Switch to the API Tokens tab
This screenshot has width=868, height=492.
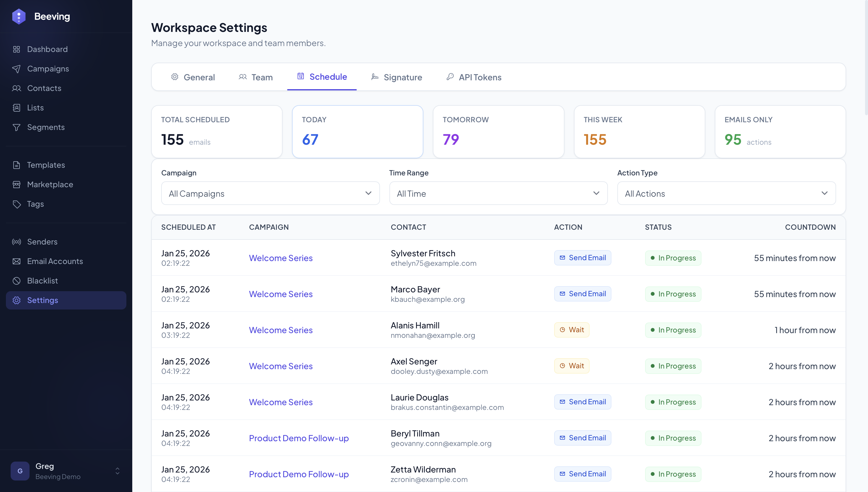(474, 77)
